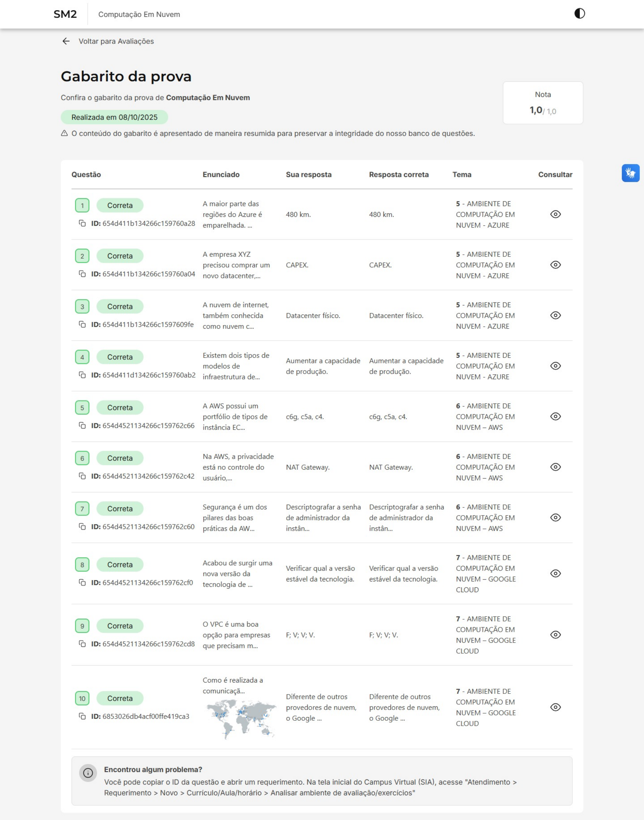
Task: Open eye icon for question 9
Action: [555, 635]
